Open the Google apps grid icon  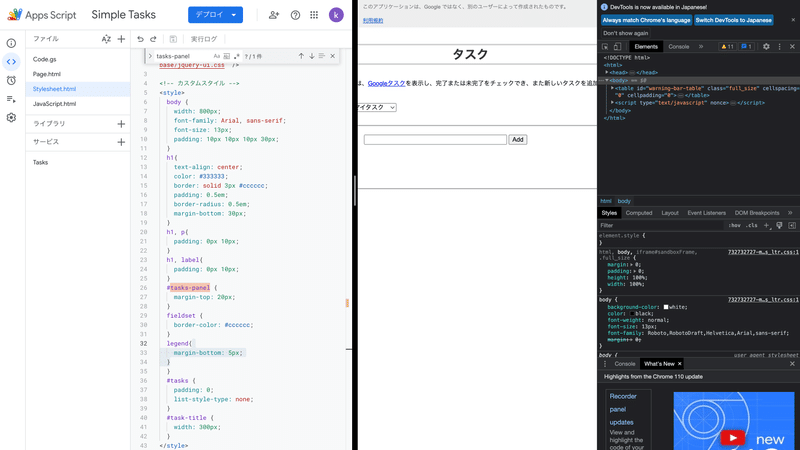(x=314, y=15)
